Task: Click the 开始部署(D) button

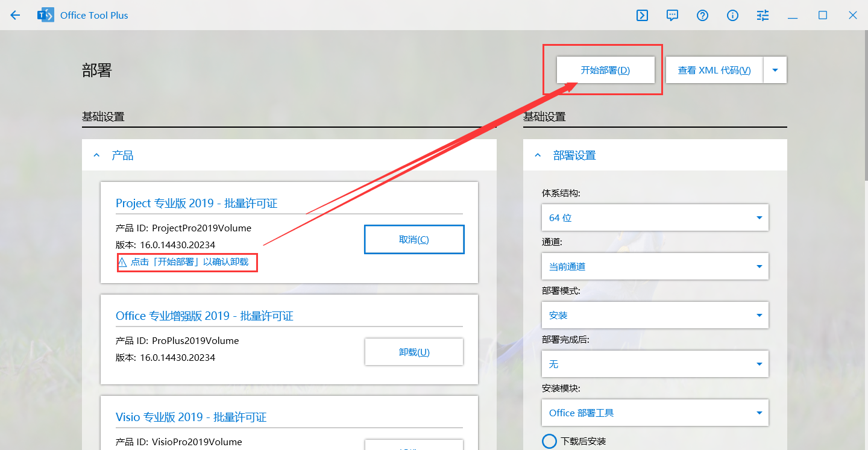Action: (605, 70)
